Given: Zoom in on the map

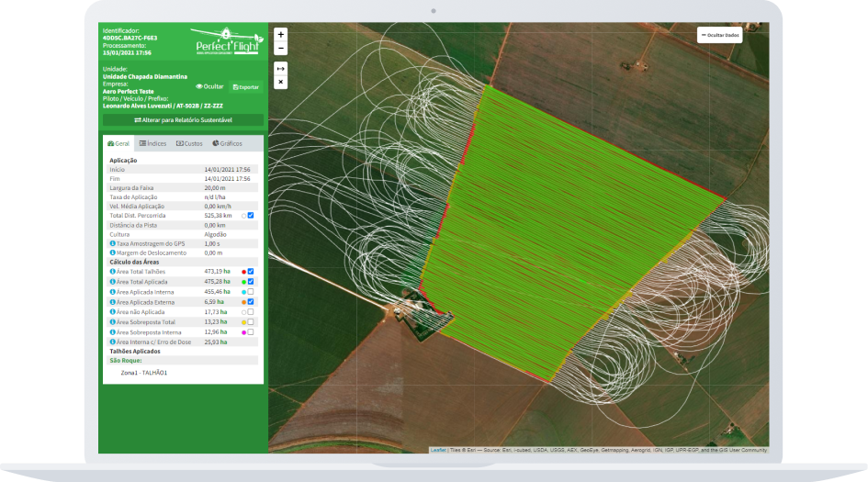Looking at the screenshot, I should [x=281, y=34].
